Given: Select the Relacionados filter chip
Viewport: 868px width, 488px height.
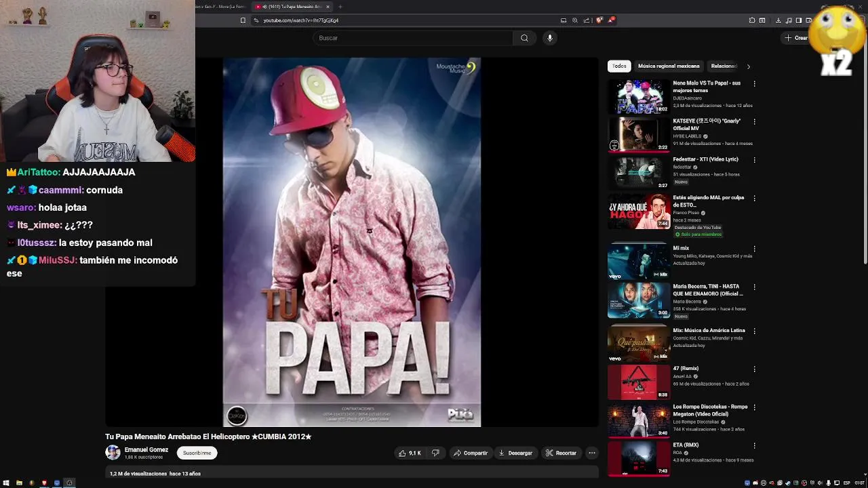Looking at the screenshot, I should point(724,66).
